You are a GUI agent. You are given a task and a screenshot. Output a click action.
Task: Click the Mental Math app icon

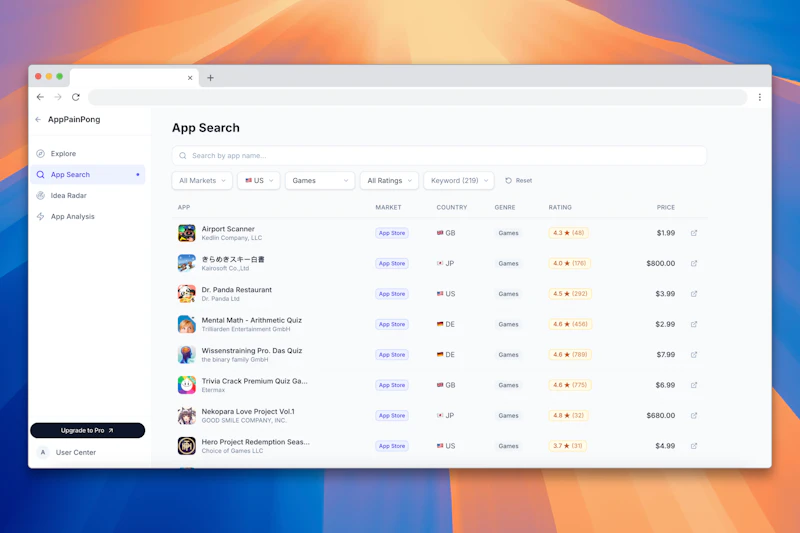tap(186, 324)
